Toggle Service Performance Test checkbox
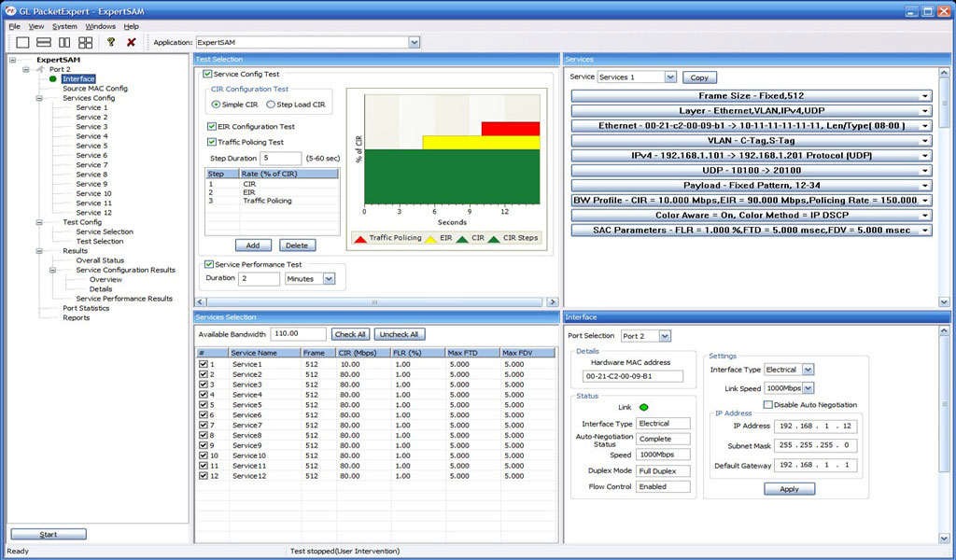This screenshot has height=560, width=956. coord(209,264)
